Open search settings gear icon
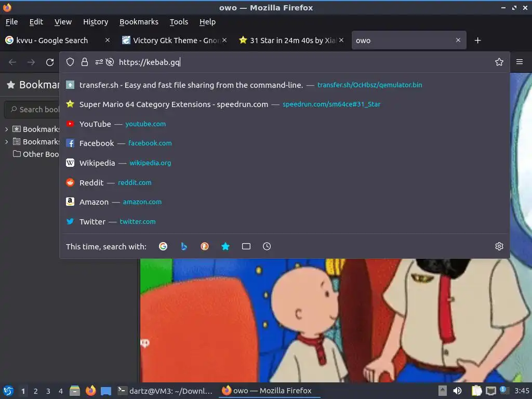Viewport: 532px width, 399px height. 499,246
